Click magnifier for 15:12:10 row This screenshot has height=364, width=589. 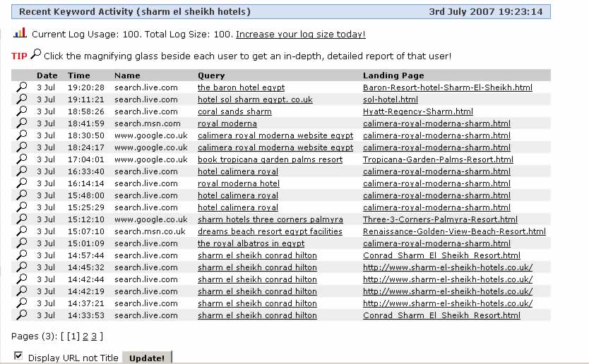coord(22,219)
